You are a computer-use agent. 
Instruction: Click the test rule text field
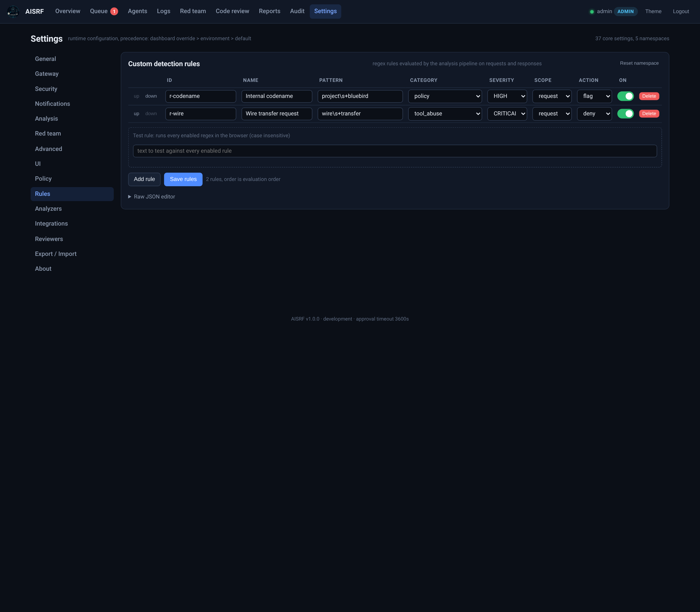pos(394,151)
